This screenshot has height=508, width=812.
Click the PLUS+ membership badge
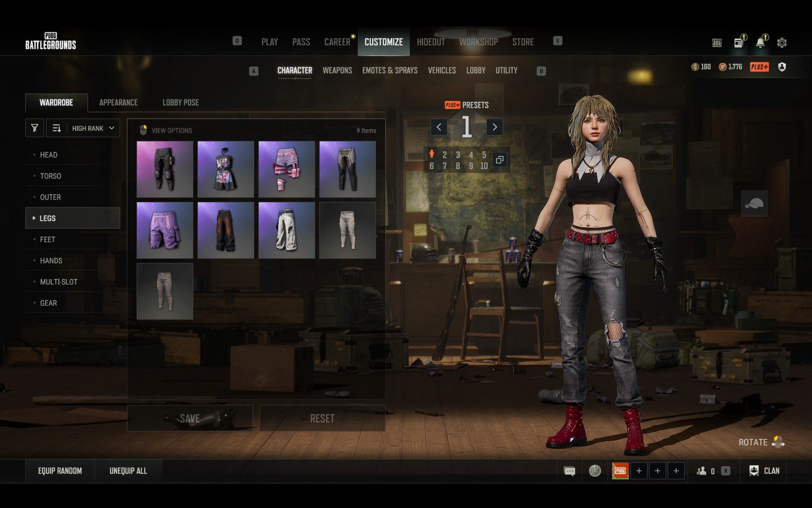pos(759,67)
